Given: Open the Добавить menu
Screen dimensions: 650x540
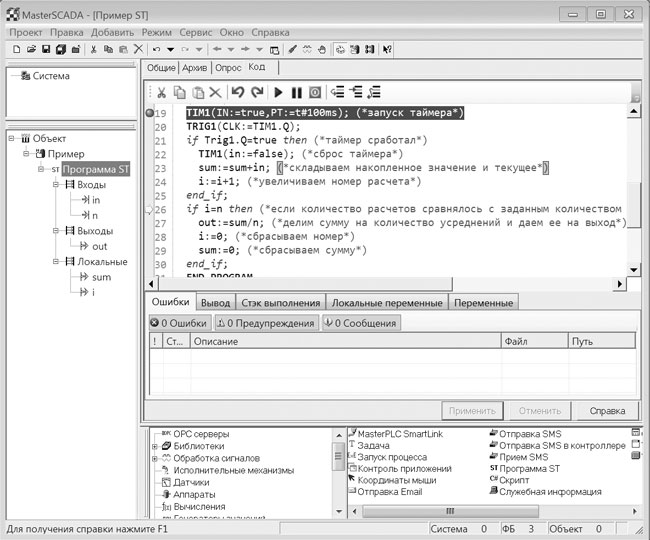Looking at the screenshot, I should (x=112, y=32).
